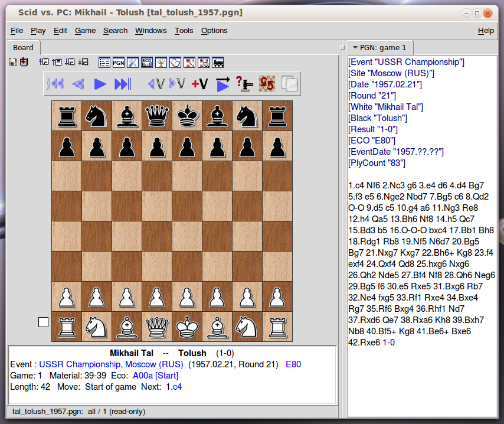This screenshot has width=504, height=424.
Task: Click the E80 ECO code link
Action: (x=293, y=364)
